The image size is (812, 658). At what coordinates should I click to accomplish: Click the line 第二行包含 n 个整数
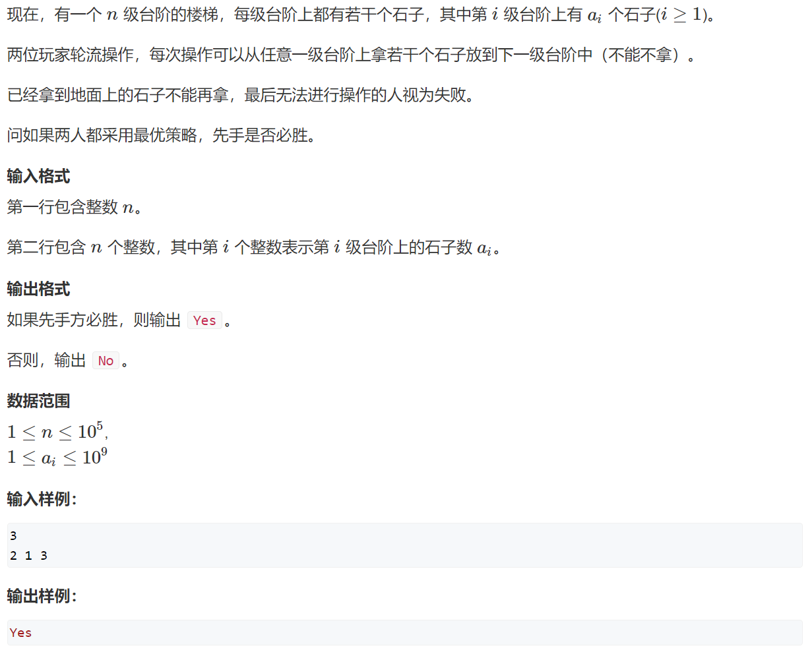click(x=254, y=247)
